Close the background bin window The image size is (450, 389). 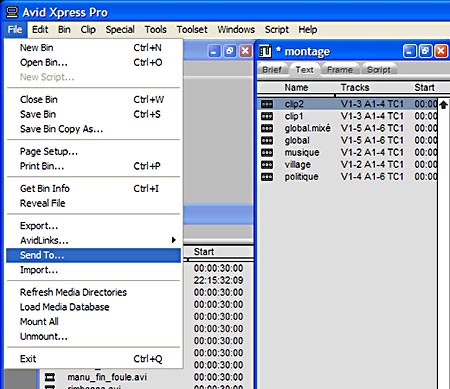(245, 51)
